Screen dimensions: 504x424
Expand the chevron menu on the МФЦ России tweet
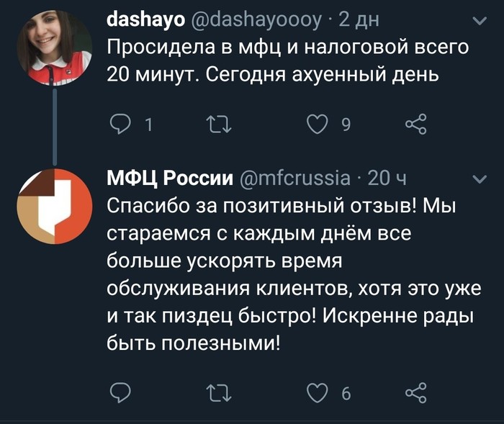478,179
